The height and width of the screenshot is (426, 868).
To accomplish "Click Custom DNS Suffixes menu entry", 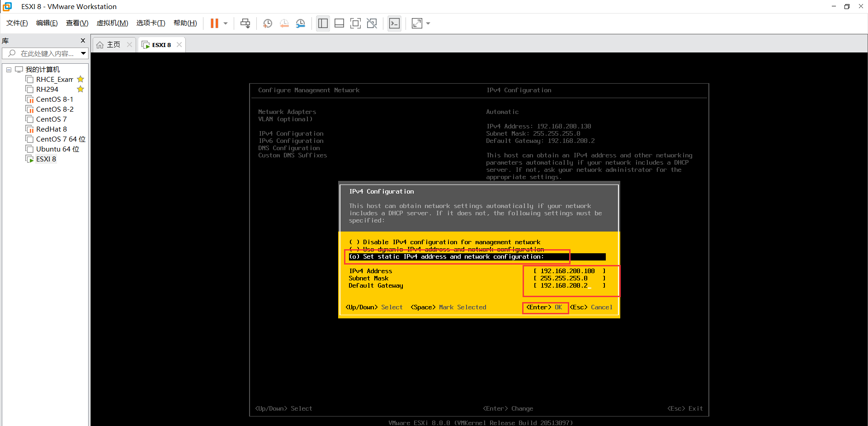I will tap(292, 156).
